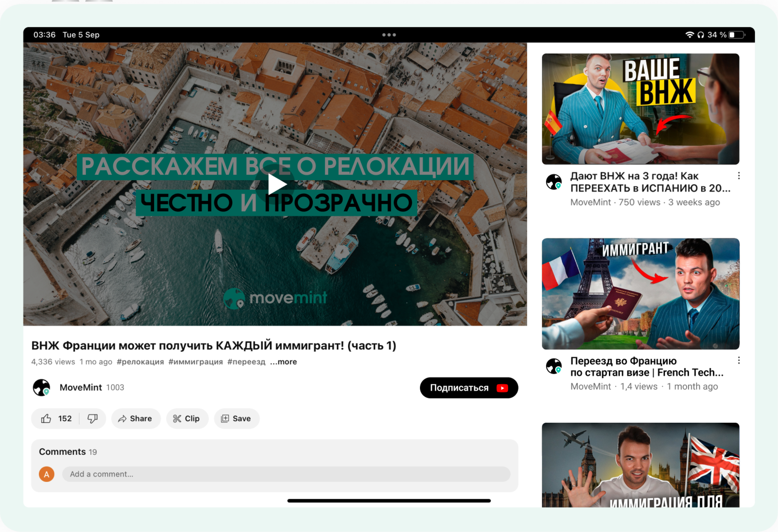Save the video to a playlist

pyautogui.click(x=236, y=419)
